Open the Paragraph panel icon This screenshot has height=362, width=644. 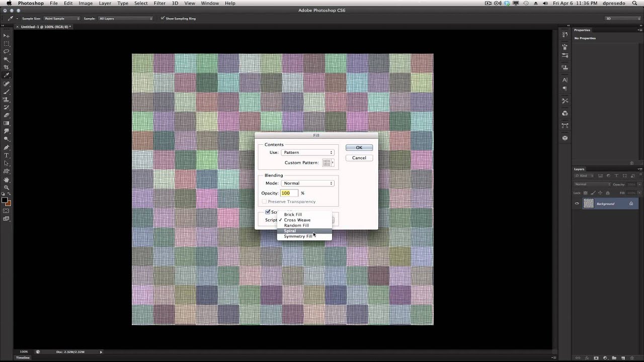click(565, 89)
